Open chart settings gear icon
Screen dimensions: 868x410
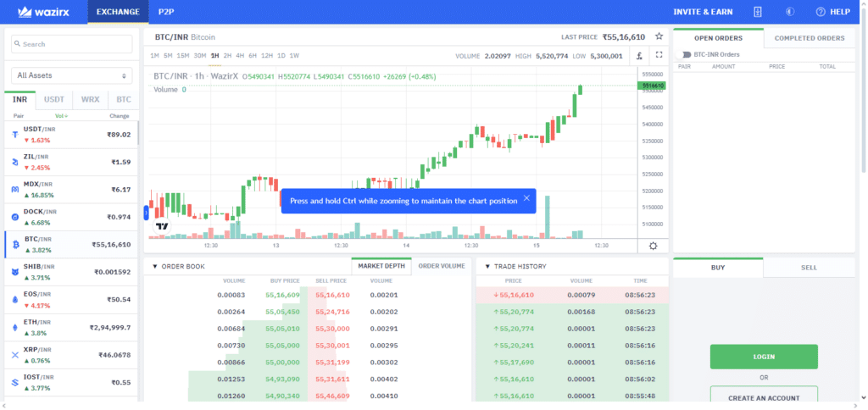[x=653, y=247]
